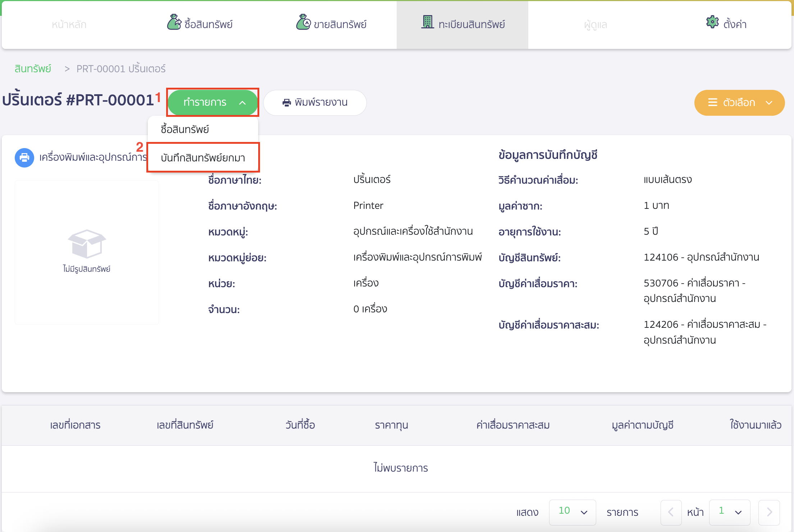The width and height of the screenshot is (794, 532).
Task: Click the 5 ปี useful life value
Action: coord(651,231)
